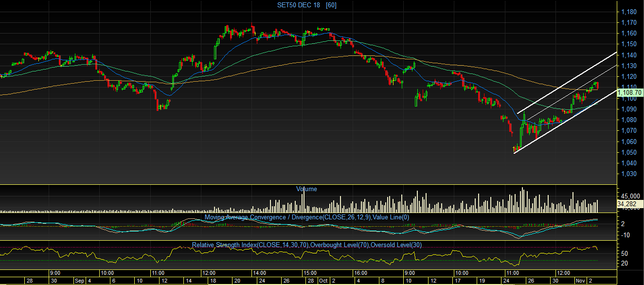Click the 1,120 price axis label
Viewport: 644px width, 285px height.
629,76
